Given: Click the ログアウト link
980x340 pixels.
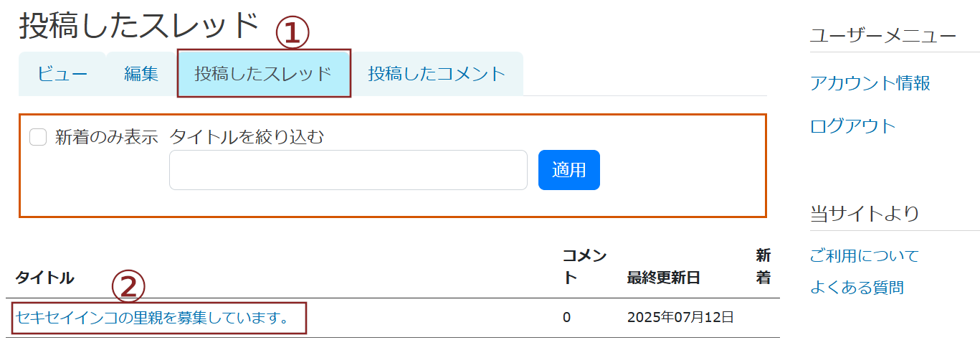Looking at the screenshot, I should click(852, 126).
